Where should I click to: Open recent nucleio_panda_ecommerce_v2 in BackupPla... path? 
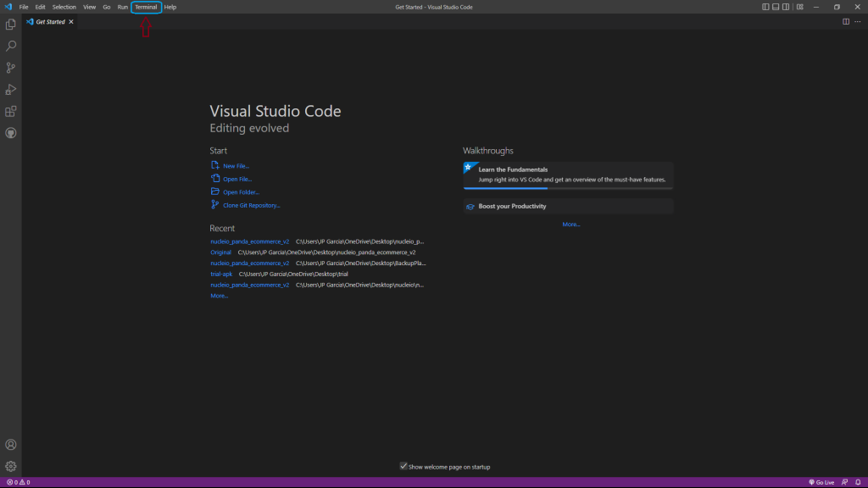(250, 263)
